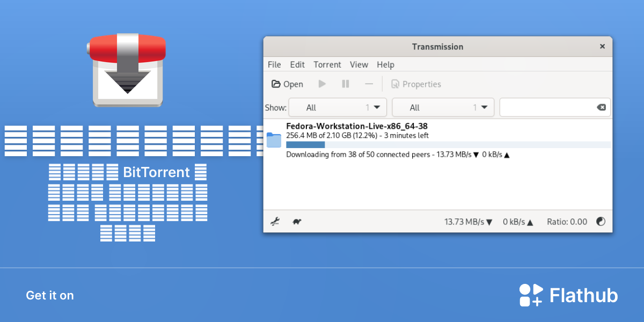
Task: Click the Fedora torrent download progress bar
Action: [448, 145]
